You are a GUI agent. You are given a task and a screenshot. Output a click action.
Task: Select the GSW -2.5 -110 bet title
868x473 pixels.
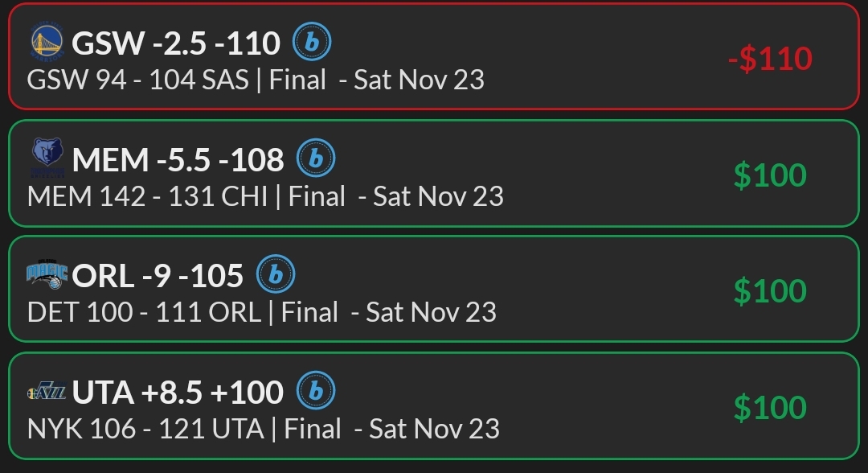pyautogui.click(x=176, y=43)
